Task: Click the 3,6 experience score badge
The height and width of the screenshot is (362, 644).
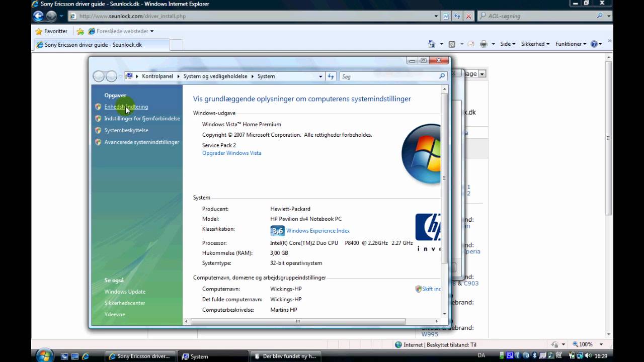Action: (x=277, y=231)
